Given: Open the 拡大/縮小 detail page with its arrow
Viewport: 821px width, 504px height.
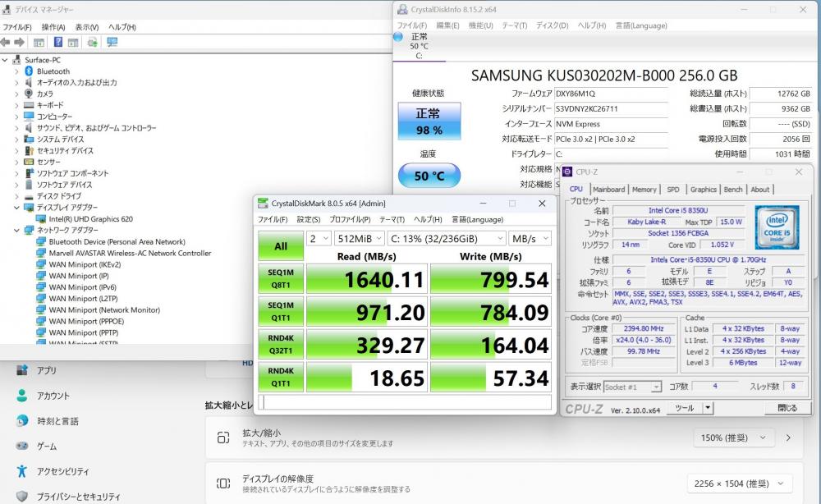Looking at the screenshot, I should click(x=788, y=438).
